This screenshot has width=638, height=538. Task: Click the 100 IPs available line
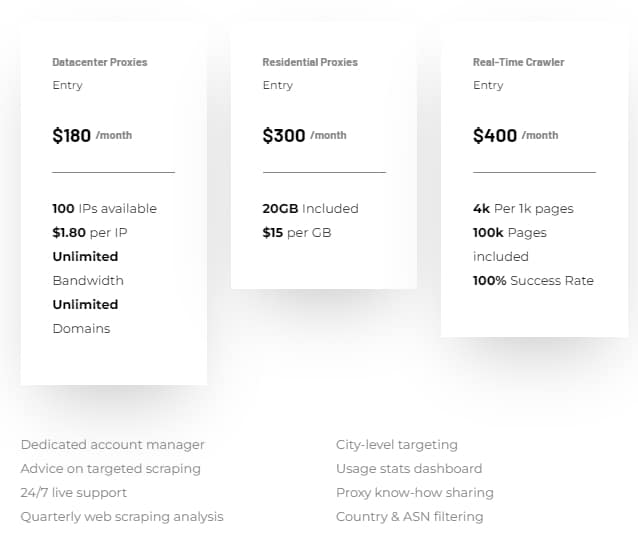105,209
